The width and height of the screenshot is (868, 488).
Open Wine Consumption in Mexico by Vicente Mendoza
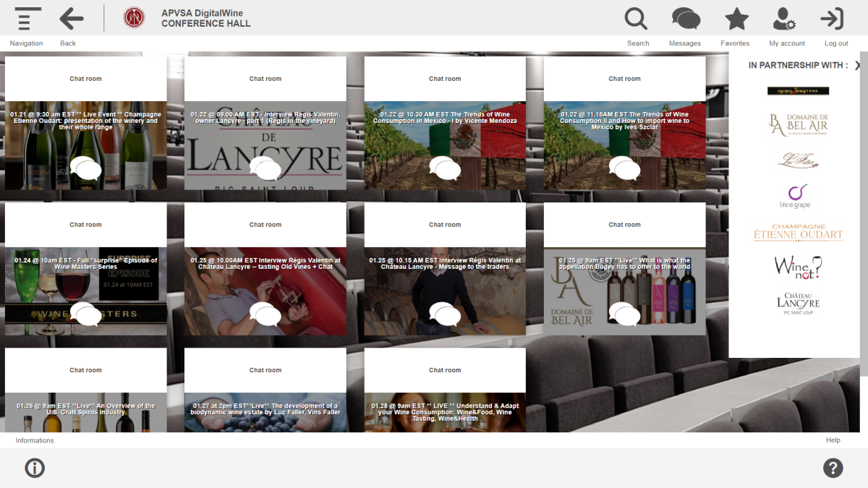point(445,145)
